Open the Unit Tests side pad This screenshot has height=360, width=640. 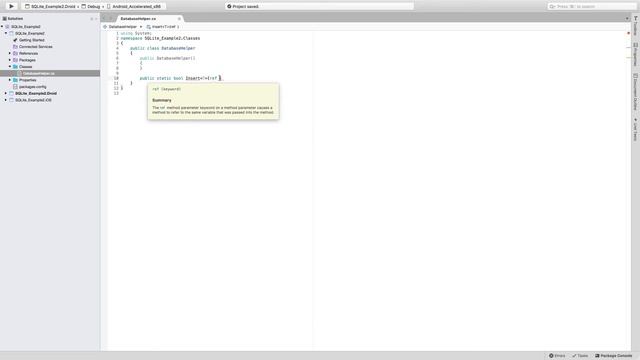coord(636,130)
